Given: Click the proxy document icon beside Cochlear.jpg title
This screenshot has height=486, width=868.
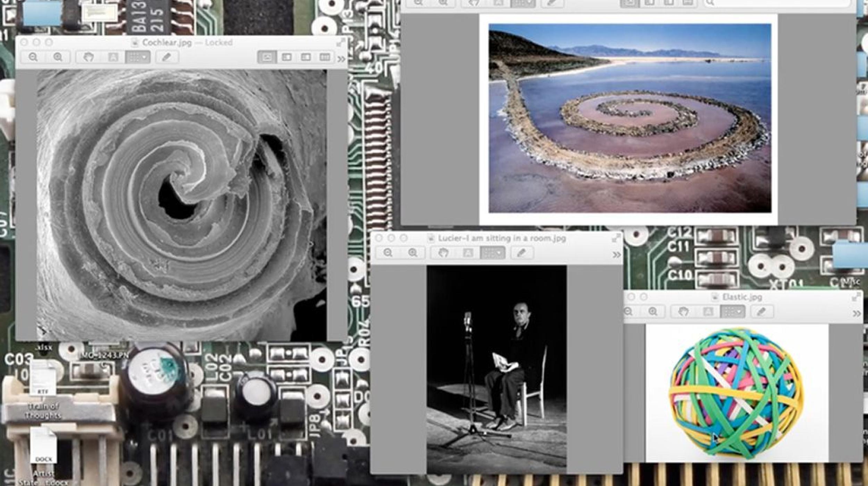Looking at the screenshot, I should (135, 42).
